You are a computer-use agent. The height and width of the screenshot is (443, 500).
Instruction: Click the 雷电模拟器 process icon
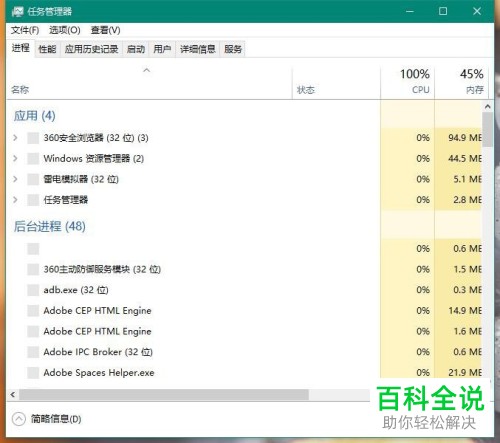[33, 179]
